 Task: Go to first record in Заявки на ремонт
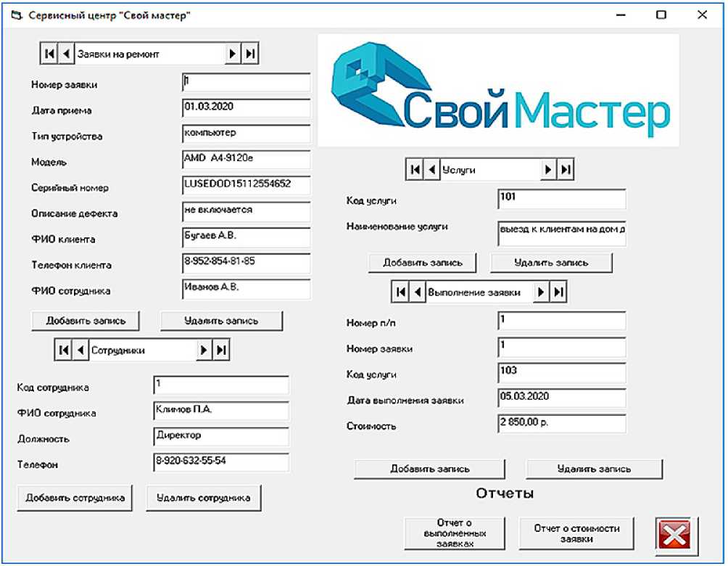point(49,54)
